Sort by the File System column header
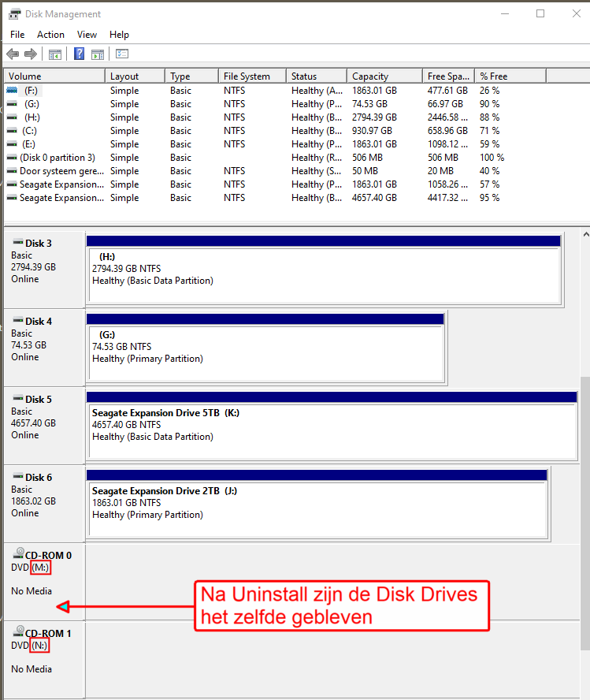Screen dimensions: 590x700 252,76
